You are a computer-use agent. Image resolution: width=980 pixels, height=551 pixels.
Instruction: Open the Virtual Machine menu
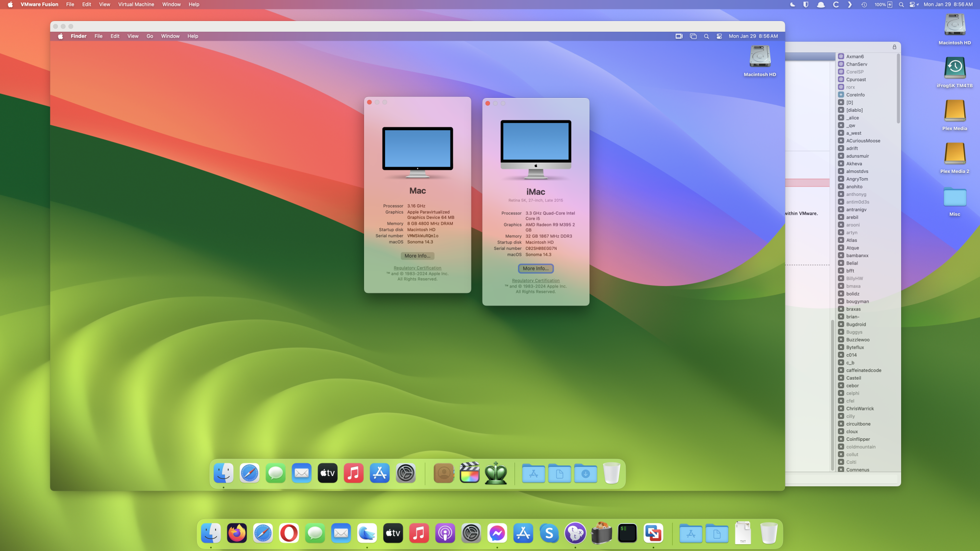136,4
